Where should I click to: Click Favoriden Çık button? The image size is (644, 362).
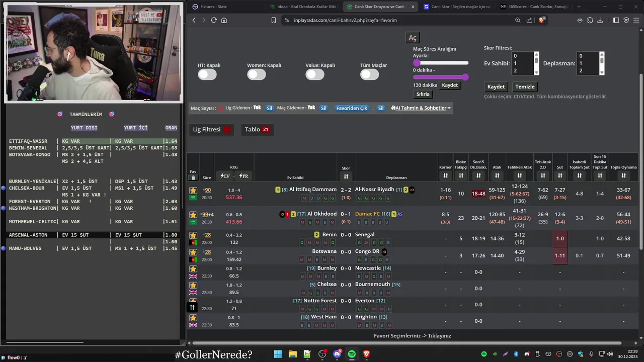(352, 108)
